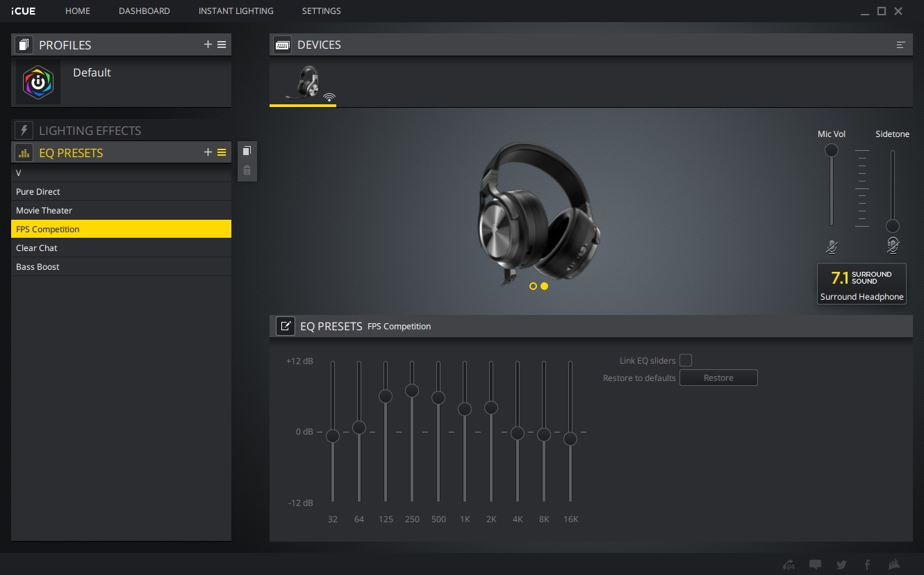Viewport: 924px width, 575px height.
Task: Click the Corsair sails logo icon
Action: pyautogui.click(x=896, y=565)
